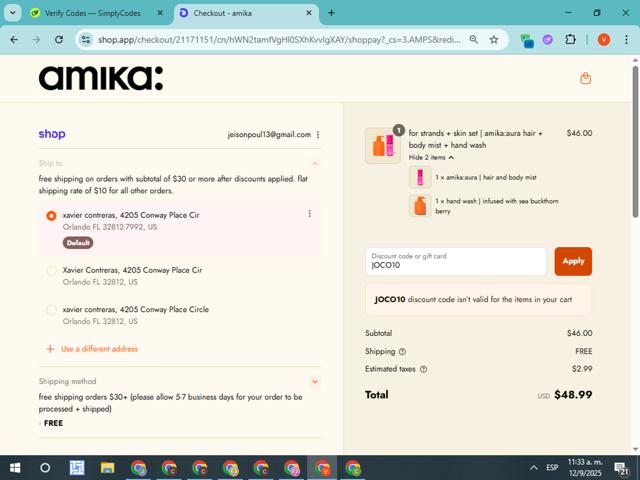Viewport: 640px width, 480px height.
Task: Go back in browser
Action: [x=14, y=40]
